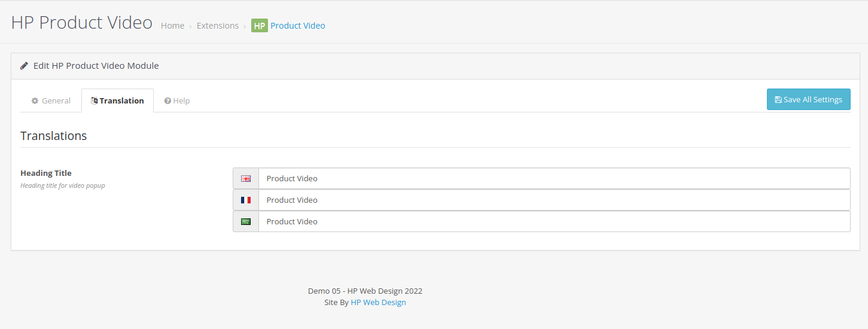This screenshot has height=329, width=868.
Task: Click the pencil edit icon in panel header
Action: 24,66
